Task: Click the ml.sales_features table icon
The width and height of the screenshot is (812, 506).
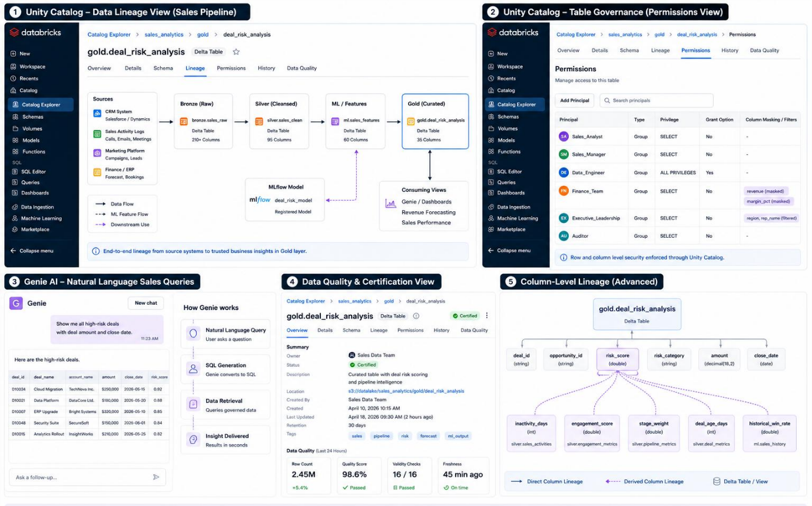Action: click(x=336, y=121)
